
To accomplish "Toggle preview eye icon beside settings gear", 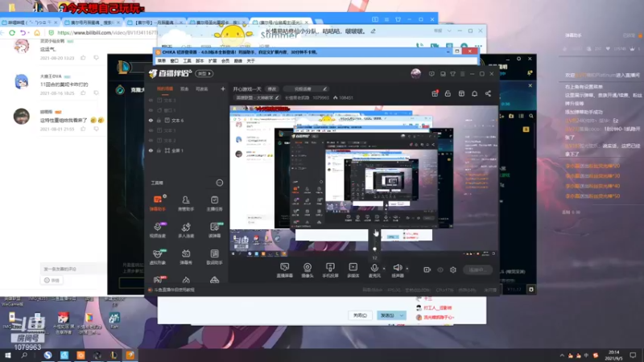I will pos(440,269).
